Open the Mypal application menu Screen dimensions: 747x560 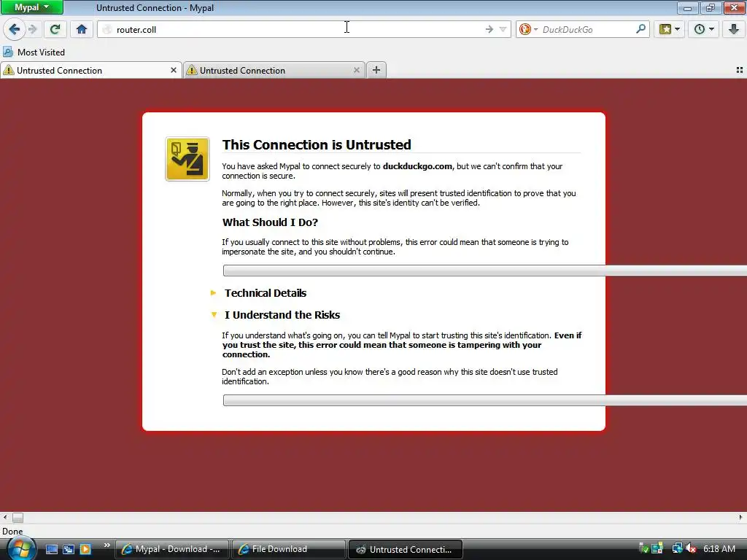pos(31,7)
